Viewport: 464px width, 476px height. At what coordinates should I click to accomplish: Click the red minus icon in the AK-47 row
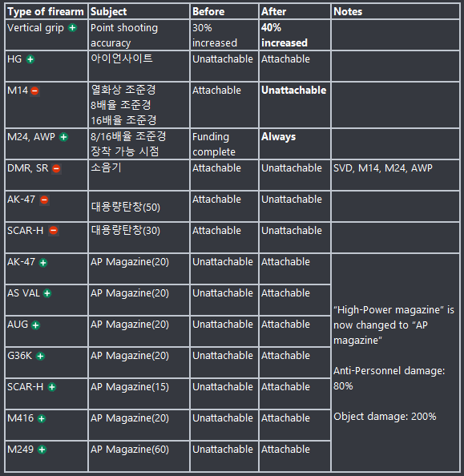tap(44, 200)
